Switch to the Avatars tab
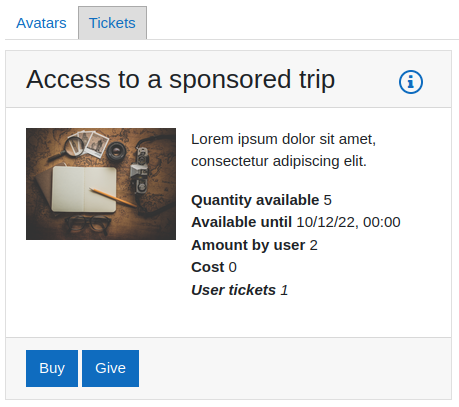 41,23
